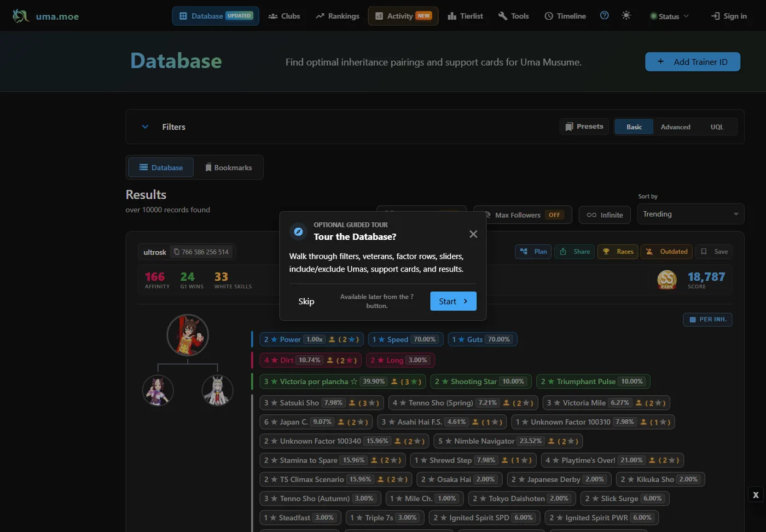Select the Bookmarks tab

click(x=228, y=167)
